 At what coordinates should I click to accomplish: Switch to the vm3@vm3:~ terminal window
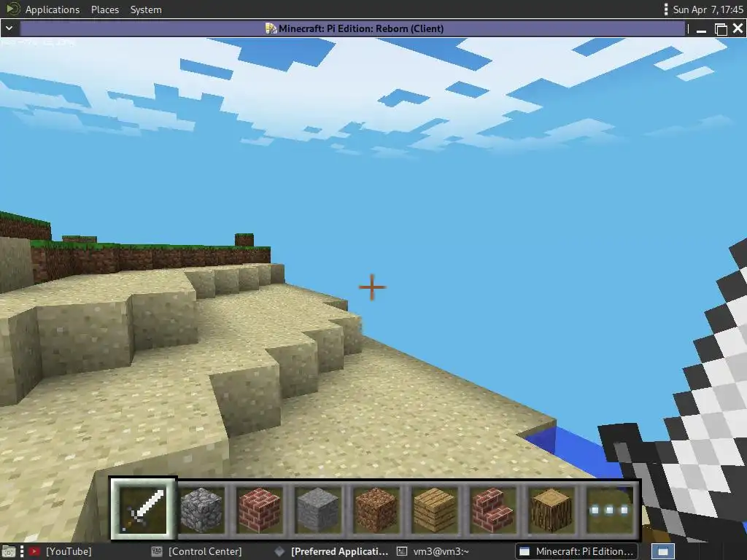click(433, 551)
